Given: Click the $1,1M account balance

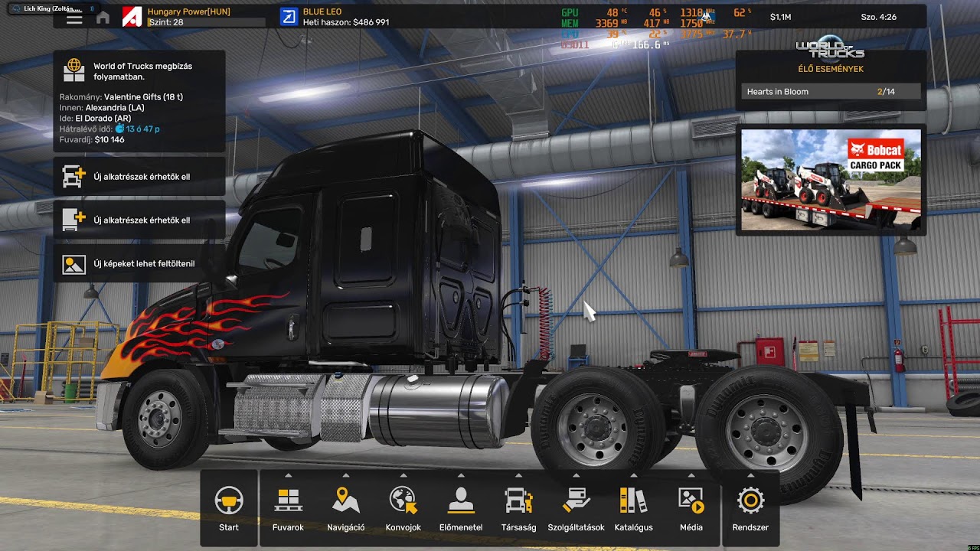Looking at the screenshot, I should click(782, 17).
